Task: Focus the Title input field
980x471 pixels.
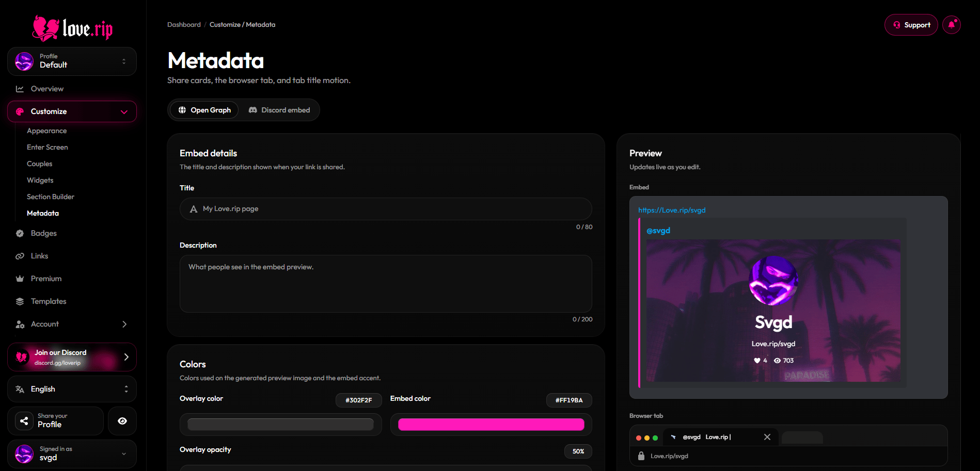Action: (x=386, y=209)
